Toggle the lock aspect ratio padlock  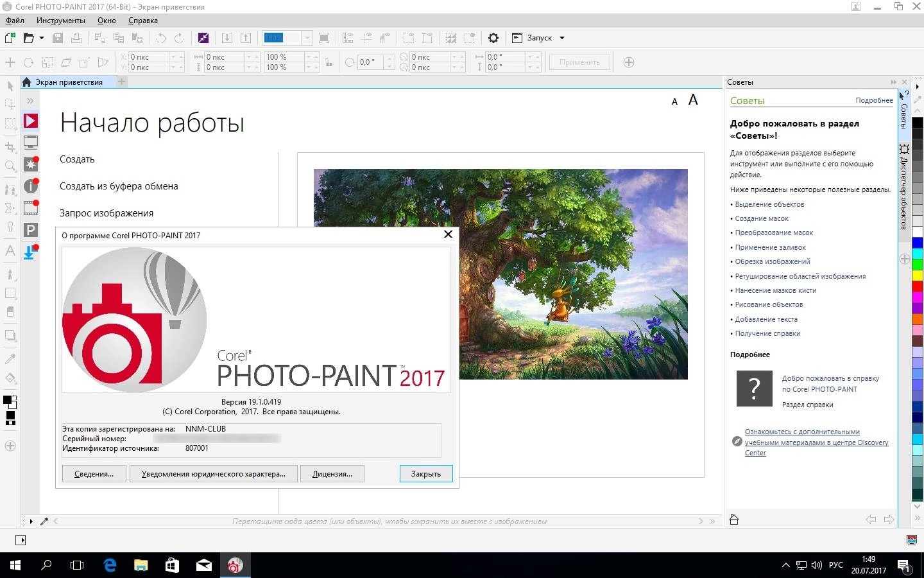(329, 62)
